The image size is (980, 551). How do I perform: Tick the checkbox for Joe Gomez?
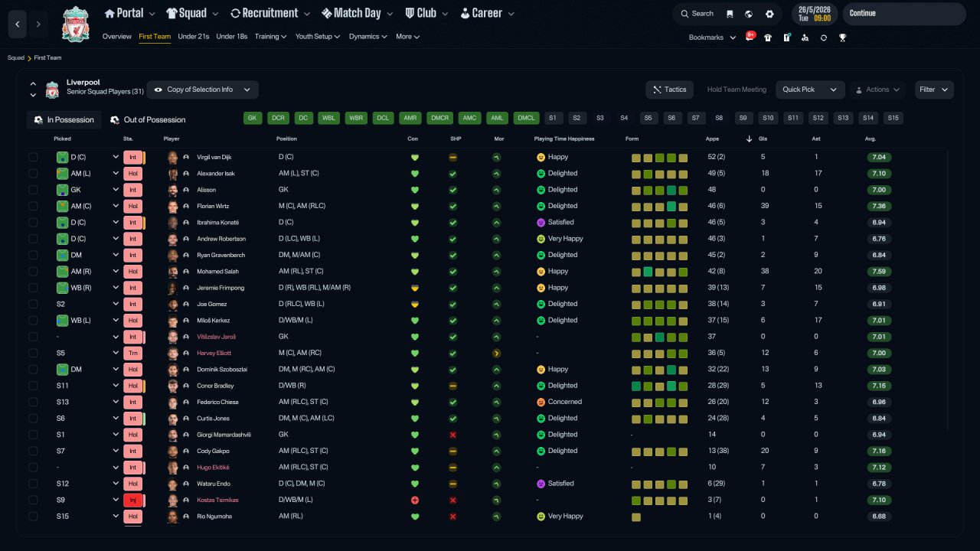tap(33, 304)
